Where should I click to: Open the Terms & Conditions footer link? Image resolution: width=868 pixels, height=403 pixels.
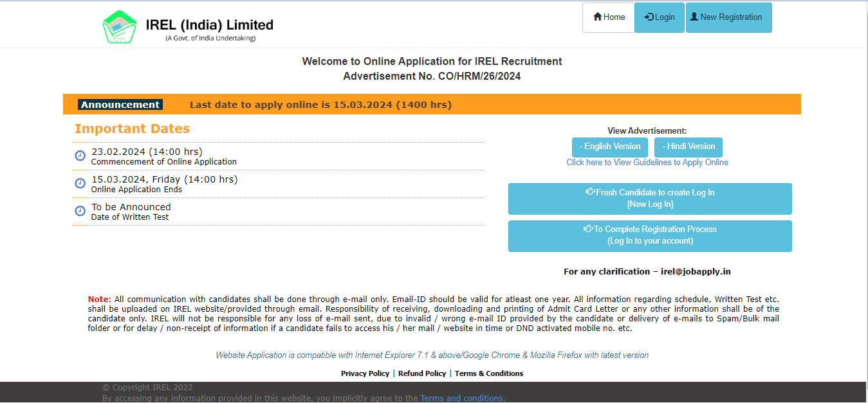pos(489,373)
